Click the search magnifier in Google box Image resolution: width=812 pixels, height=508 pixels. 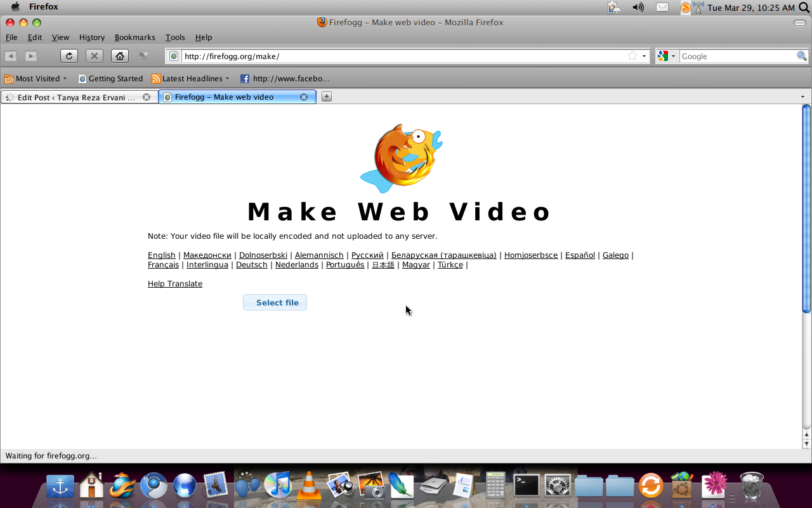[802, 56]
